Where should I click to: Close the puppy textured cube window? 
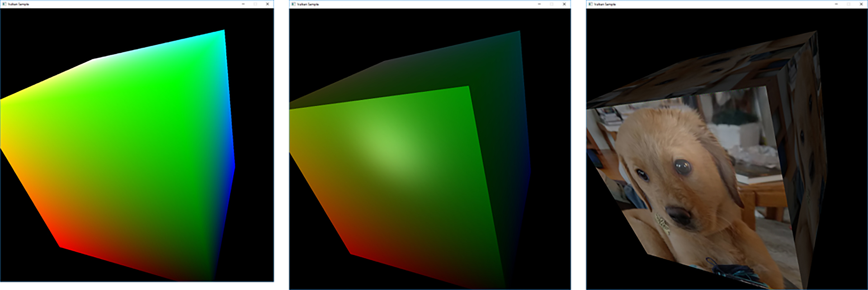pyautogui.click(x=861, y=4)
